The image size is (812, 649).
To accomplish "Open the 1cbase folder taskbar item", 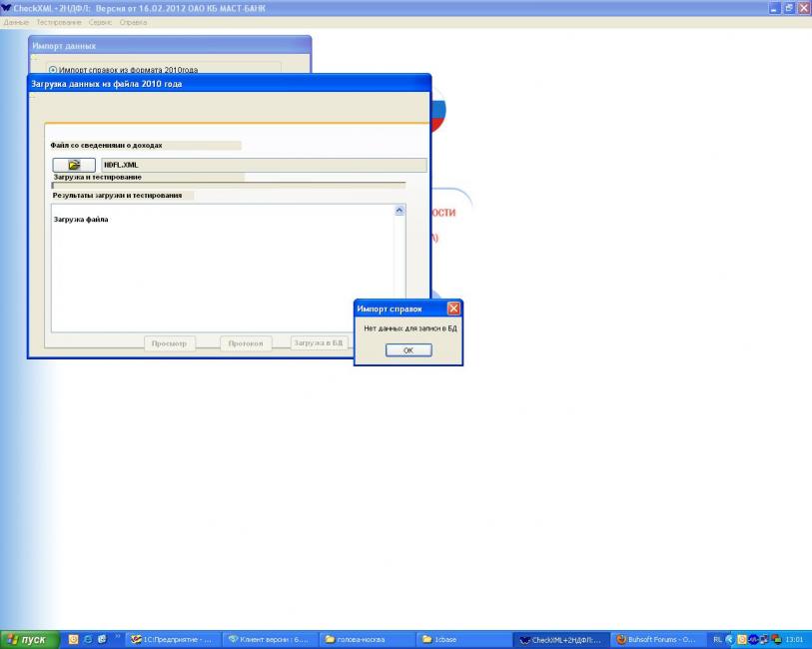I will click(462, 639).
